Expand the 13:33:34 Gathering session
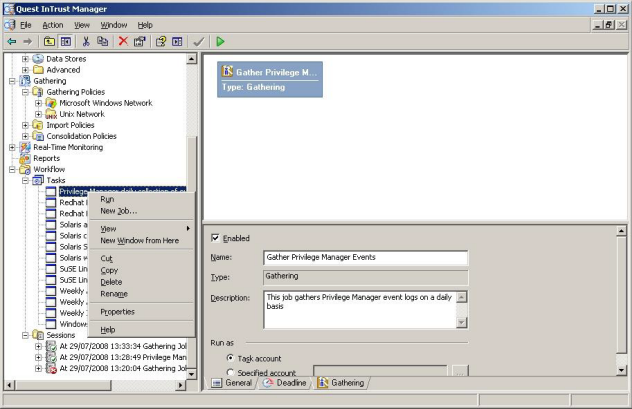The width and height of the screenshot is (632, 409). (x=38, y=346)
